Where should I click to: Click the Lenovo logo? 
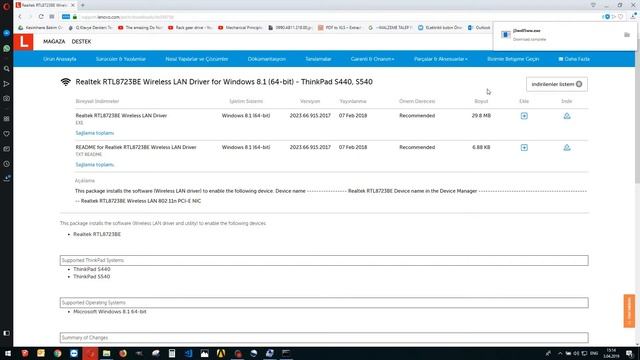pos(23,42)
